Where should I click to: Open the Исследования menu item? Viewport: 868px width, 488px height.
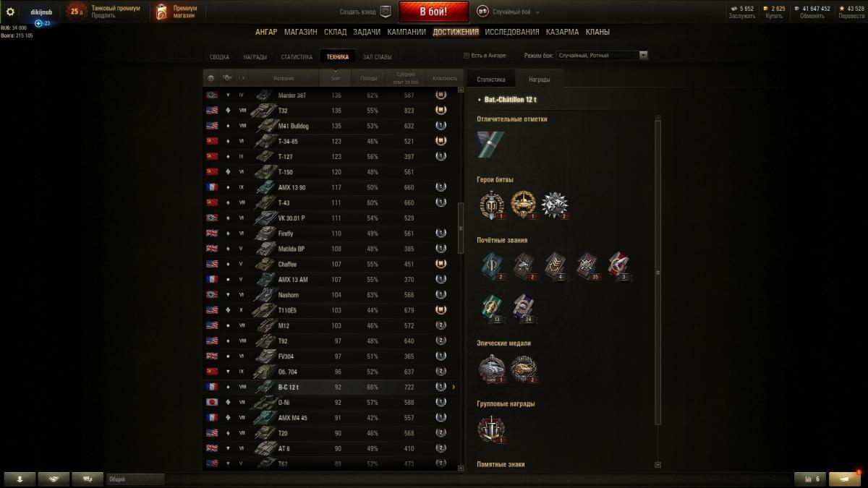pyautogui.click(x=512, y=32)
